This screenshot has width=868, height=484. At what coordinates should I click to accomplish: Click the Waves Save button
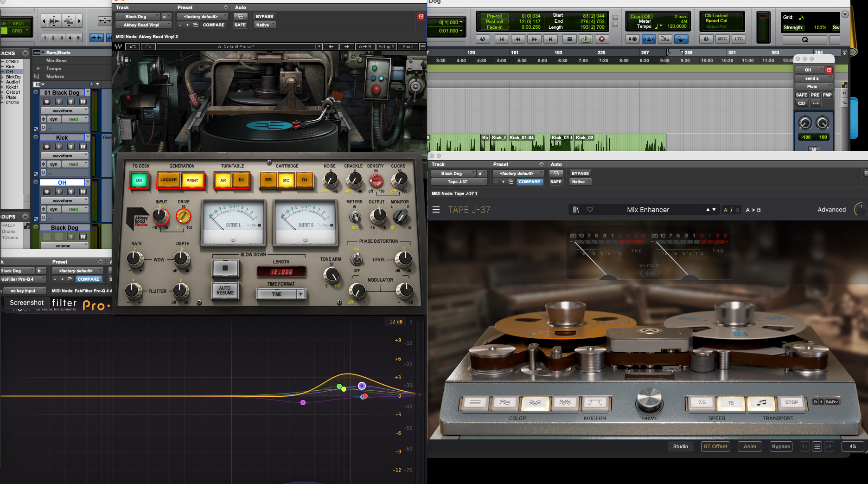(408, 46)
